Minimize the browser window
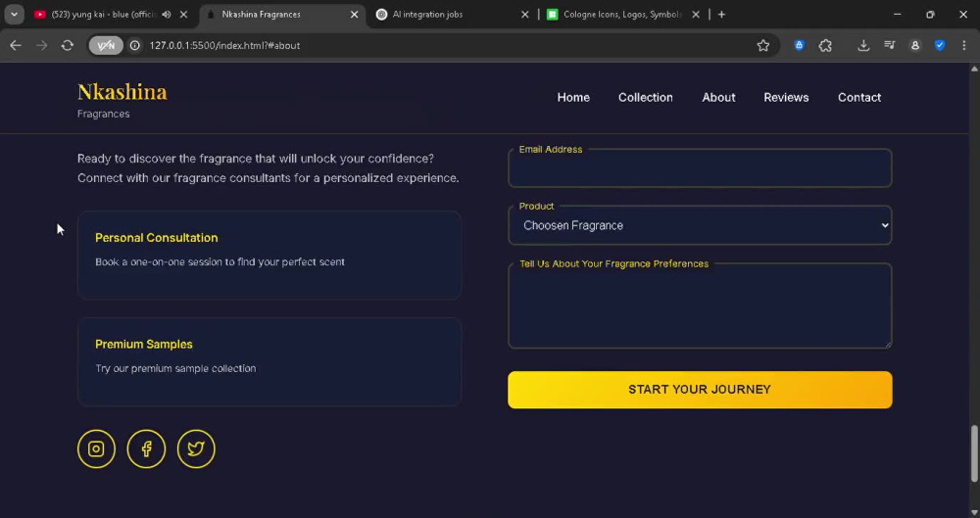The image size is (980, 518). tap(898, 15)
